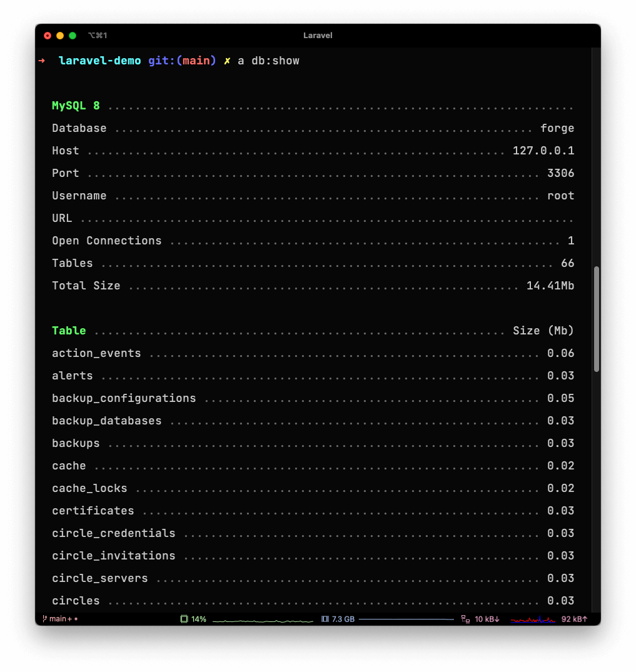Click the 'a db:show' command text
The image size is (636, 672).
268,61
